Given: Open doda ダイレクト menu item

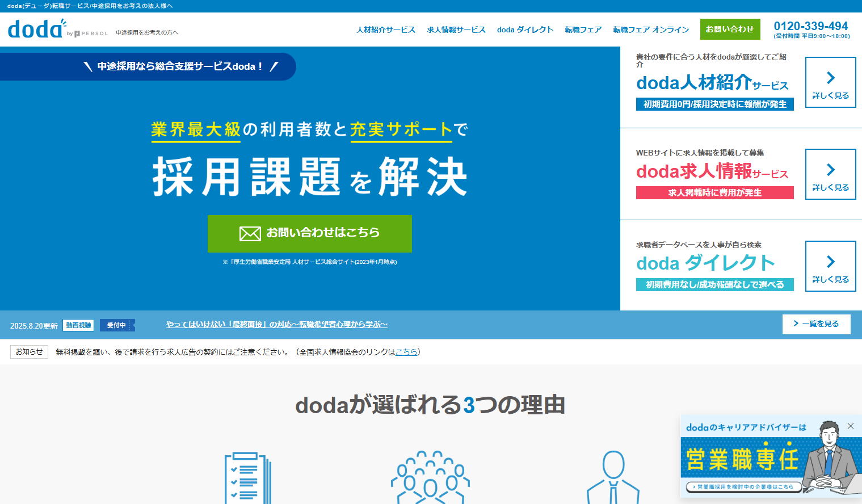Looking at the screenshot, I should [x=525, y=30].
